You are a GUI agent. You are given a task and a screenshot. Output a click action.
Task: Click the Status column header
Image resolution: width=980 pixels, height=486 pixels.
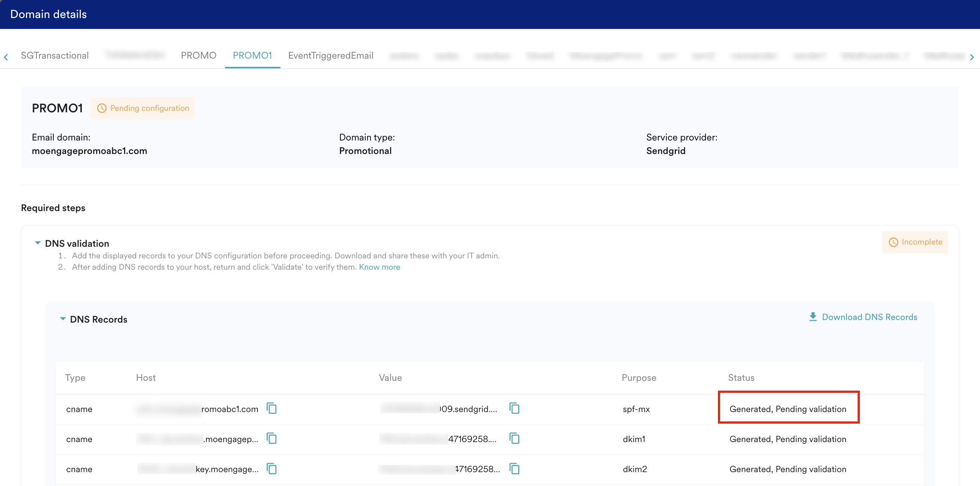point(741,377)
